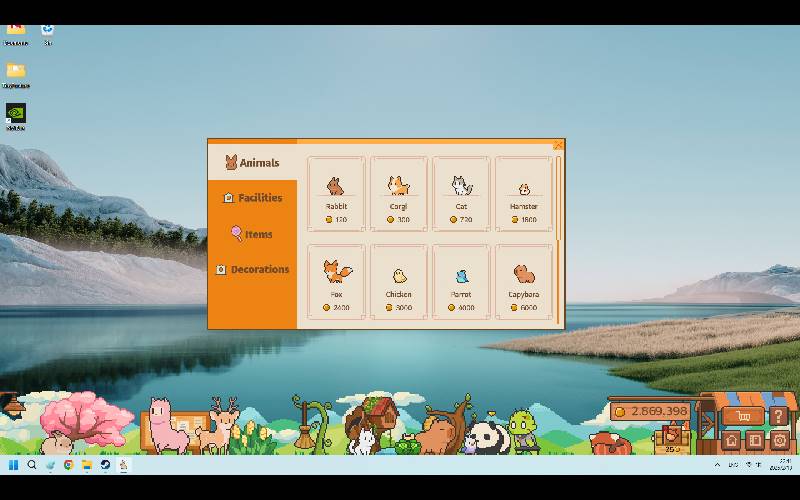Open the Items tab

click(x=252, y=234)
